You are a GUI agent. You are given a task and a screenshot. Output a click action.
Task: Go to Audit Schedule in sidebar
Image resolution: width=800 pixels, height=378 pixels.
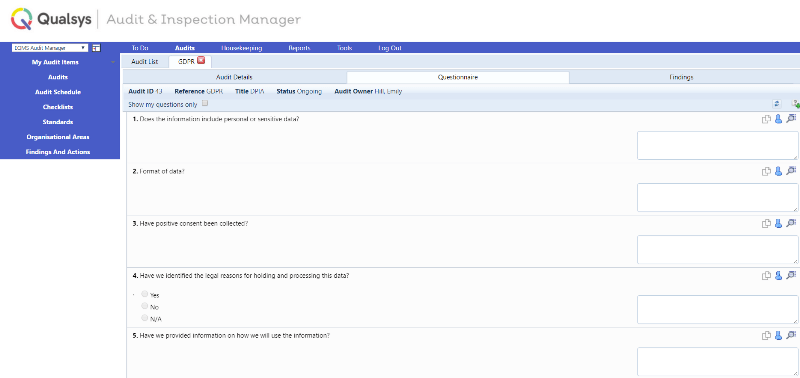(x=58, y=92)
